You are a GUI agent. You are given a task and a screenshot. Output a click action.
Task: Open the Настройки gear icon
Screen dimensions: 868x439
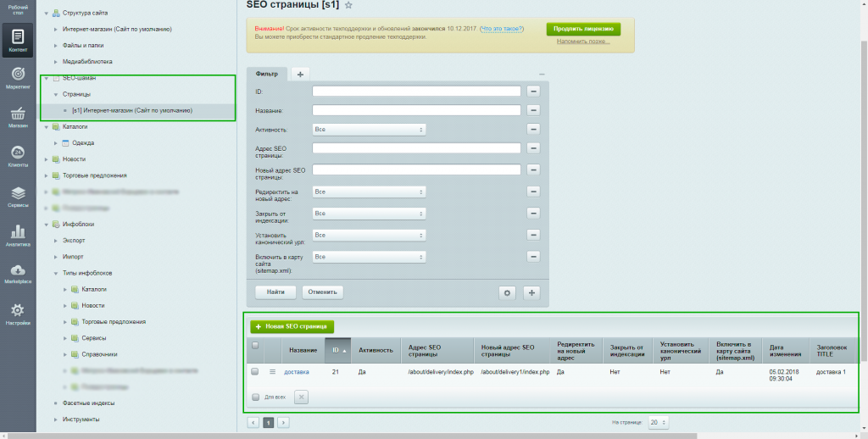coord(18,311)
